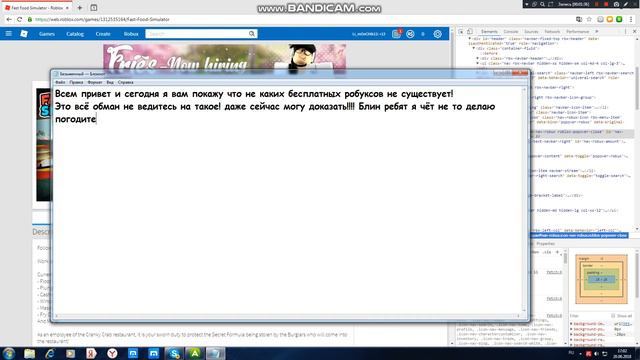Expand the ul nav rbx-navbar node

click(x=478, y=63)
